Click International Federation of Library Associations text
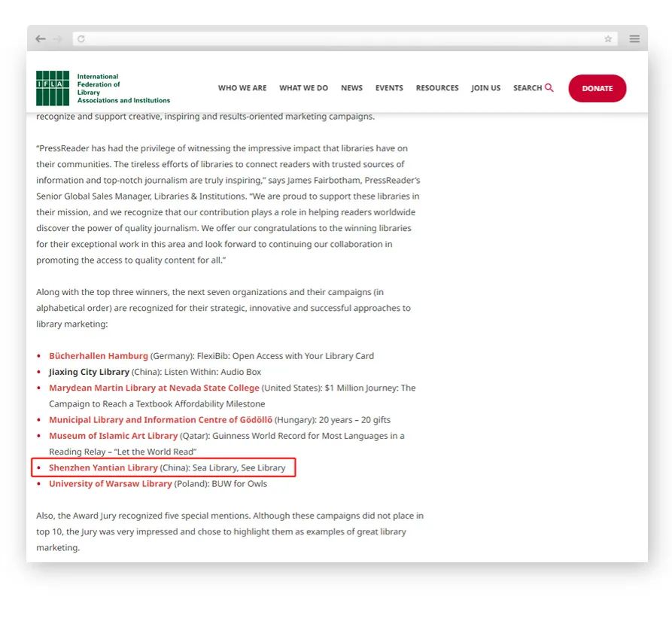This screenshot has height=621, width=672. (123, 88)
